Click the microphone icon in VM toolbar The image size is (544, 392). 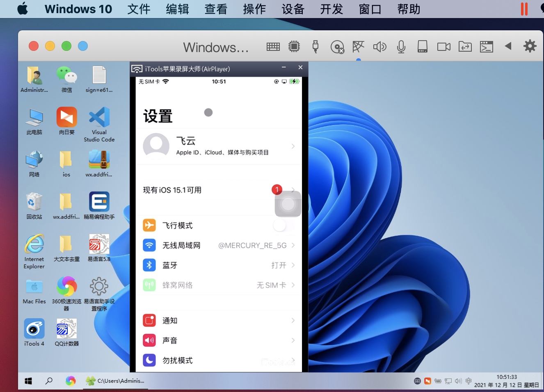click(401, 47)
